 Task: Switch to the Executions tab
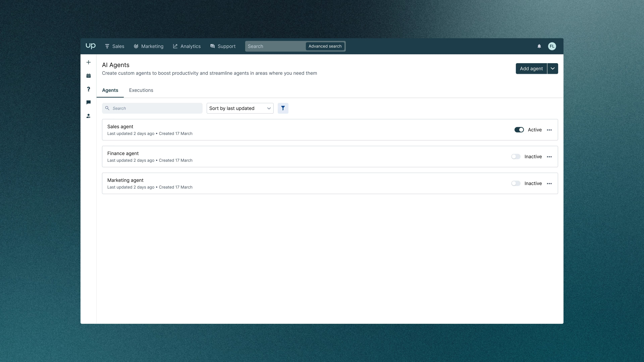tap(141, 90)
